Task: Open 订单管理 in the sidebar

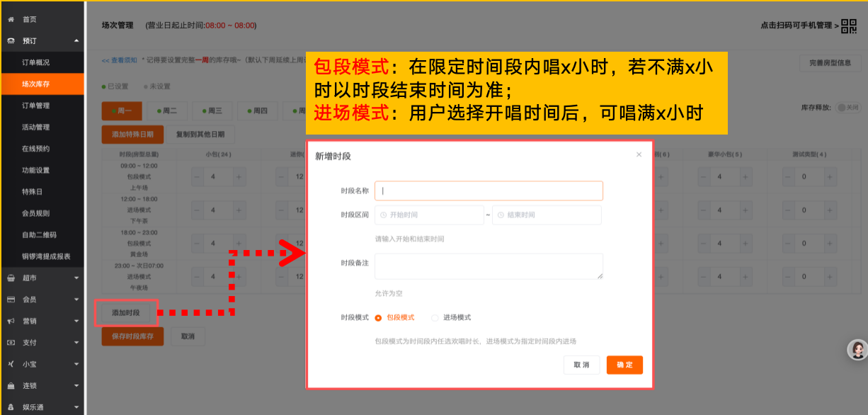Action: pyautogui.click(x=35, y=106)
